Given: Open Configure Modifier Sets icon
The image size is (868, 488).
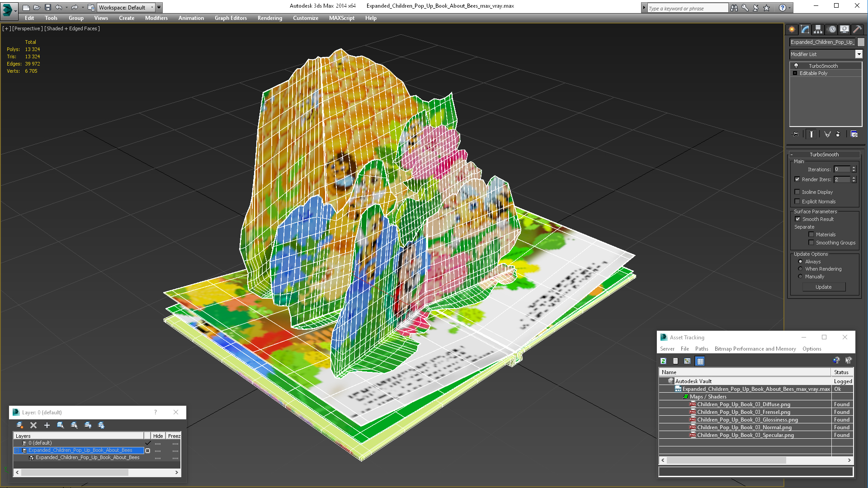Looking at the screenshot, I should pyautogui.click(x=854, y=134).
